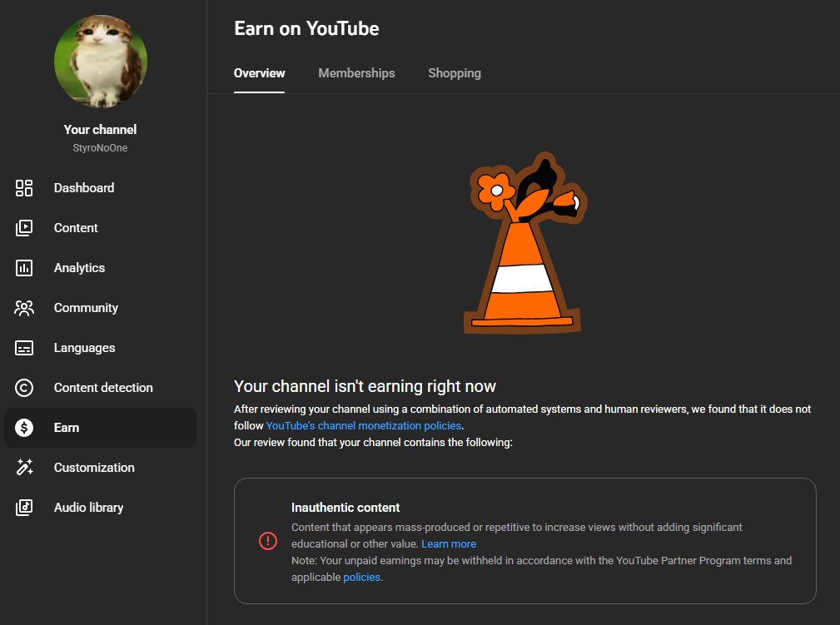The width and height of the screenshot is (840, 625).
Task: Click the Audio library music icon
Action: [24, 508]
